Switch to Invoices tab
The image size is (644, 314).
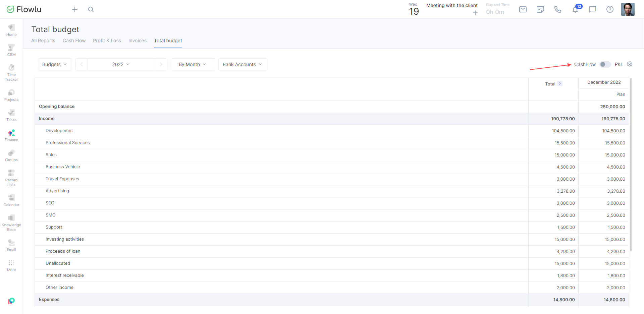[x=138, y=41]
